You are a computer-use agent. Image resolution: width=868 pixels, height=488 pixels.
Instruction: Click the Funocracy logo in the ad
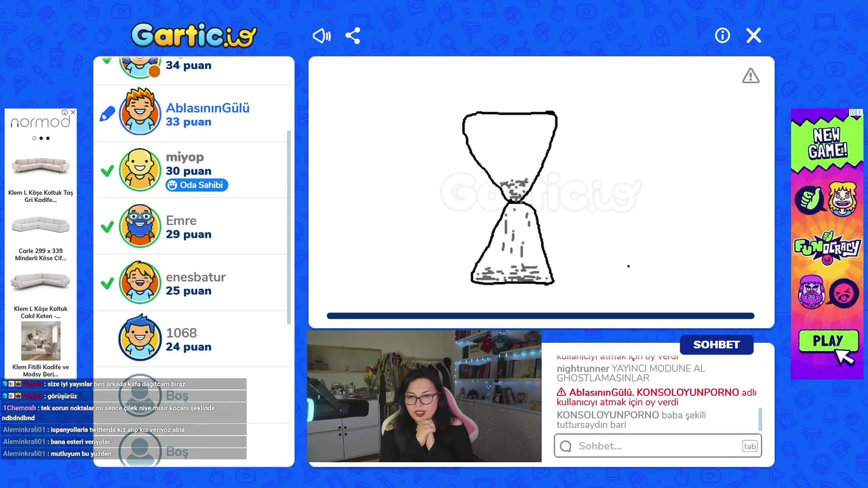(x=827, y=248)
